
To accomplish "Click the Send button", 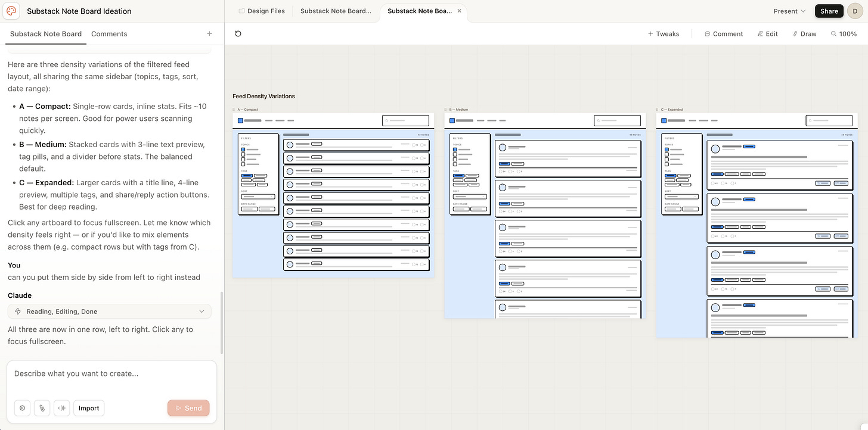I will coord(188,408).
